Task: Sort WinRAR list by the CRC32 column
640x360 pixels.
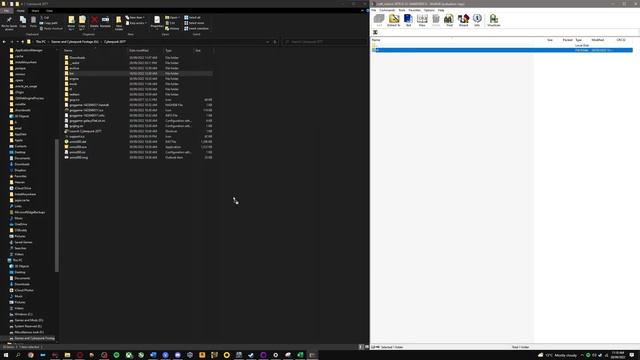Action: click(621, 40)
